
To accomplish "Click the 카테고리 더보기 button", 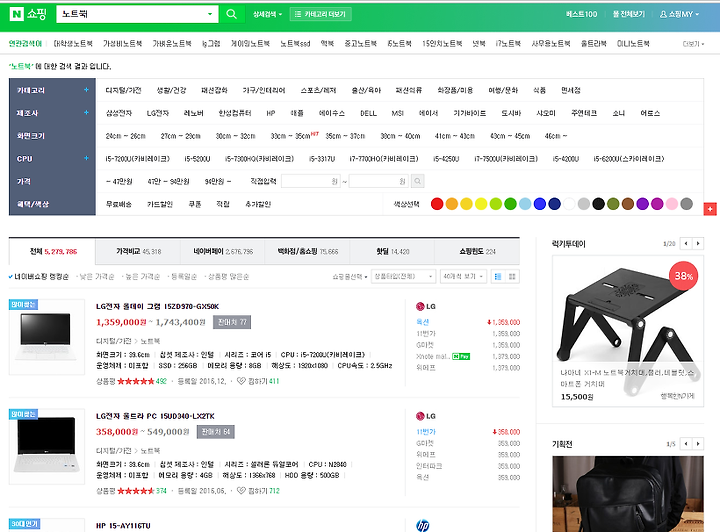I will [x=321, y=14].
